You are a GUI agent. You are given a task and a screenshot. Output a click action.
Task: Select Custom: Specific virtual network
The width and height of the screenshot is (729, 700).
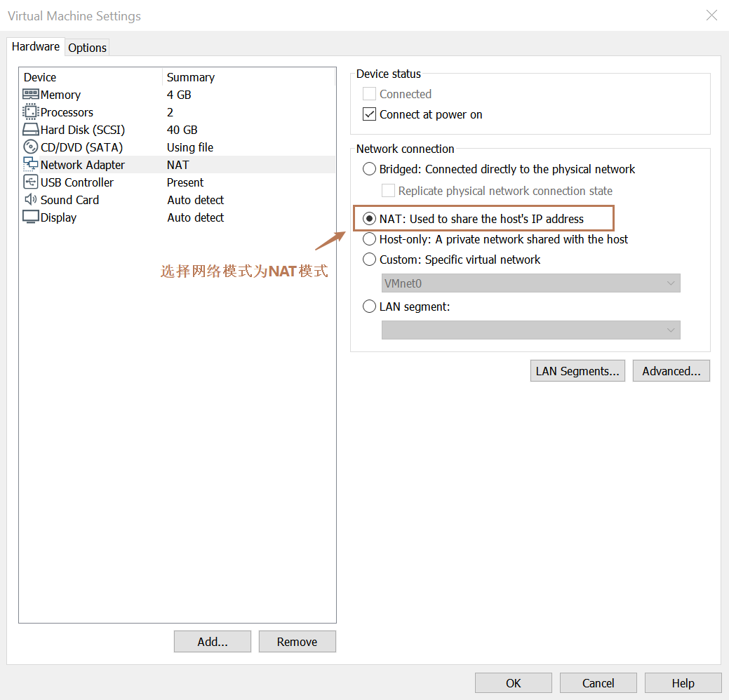(369, 260)
